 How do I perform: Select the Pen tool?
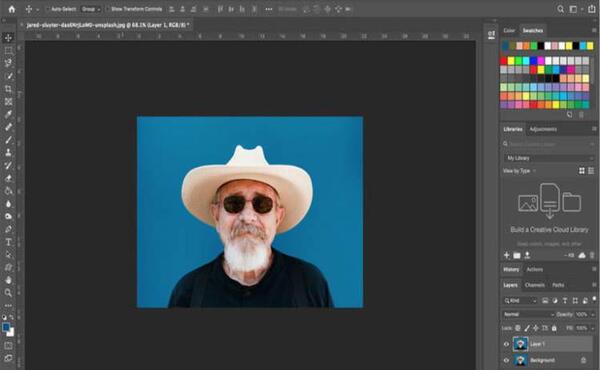pos(8,229)
